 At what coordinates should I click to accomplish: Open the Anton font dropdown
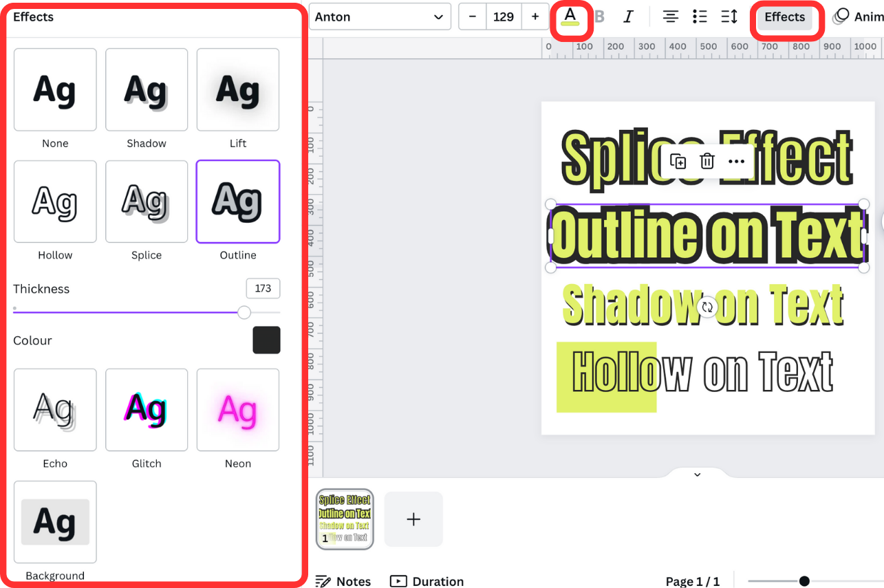click(x=380, y=17)
